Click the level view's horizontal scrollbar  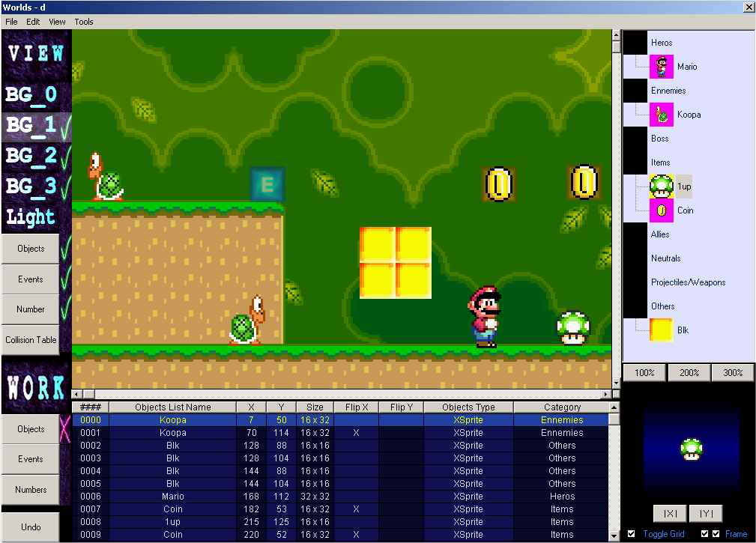pyautogui.click(x=345, y=394)
